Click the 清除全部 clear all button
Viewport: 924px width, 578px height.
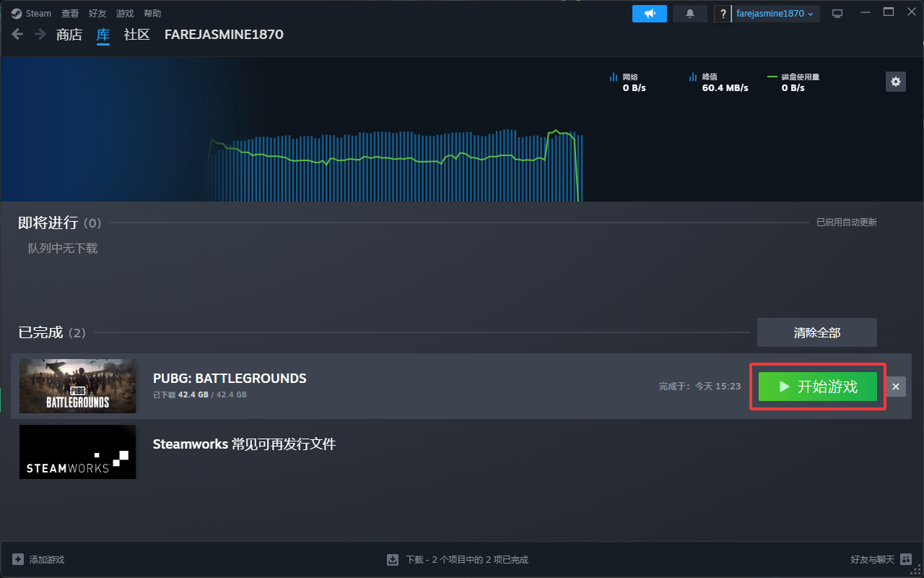pyautogui.click(x=816, y=332)
